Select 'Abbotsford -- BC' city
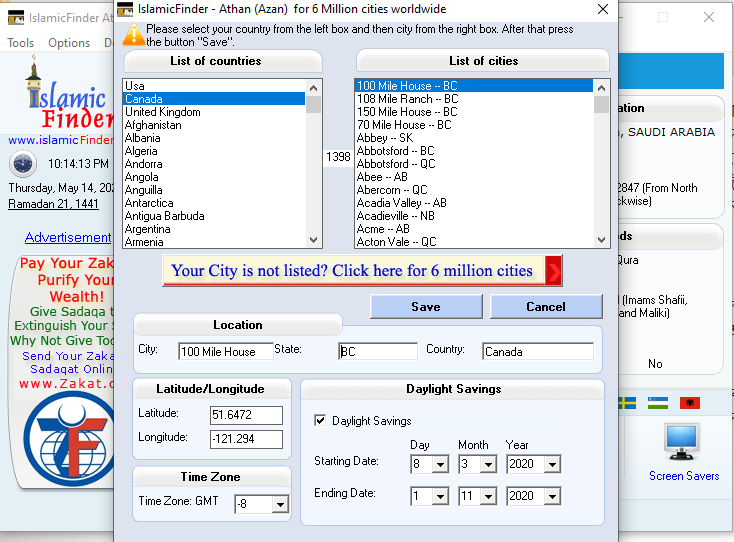The height and width of the screenshot is (542, 734). click(474, 151)
